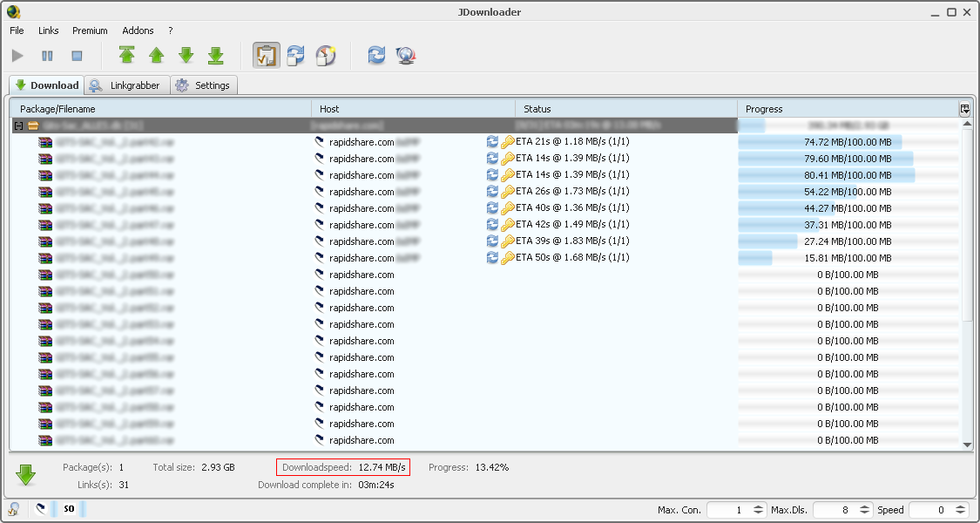Pause downloads using the toolbar pause icon
This screenshot has width=980, height=523.
(x=48, y=57)
